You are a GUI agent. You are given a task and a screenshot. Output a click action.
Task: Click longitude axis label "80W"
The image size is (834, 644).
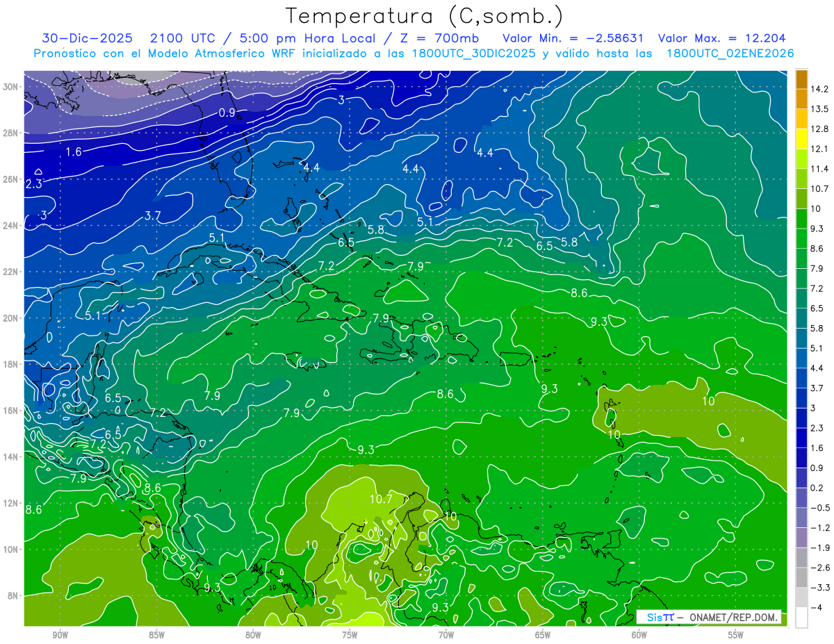click(x=253, y=635)
